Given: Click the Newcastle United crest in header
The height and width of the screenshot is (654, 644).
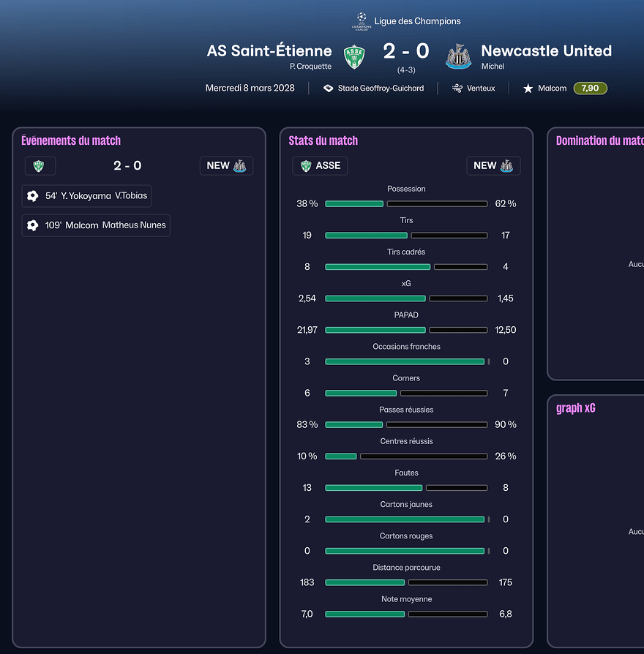Looking at the screenshot, I should pos(458,56).
